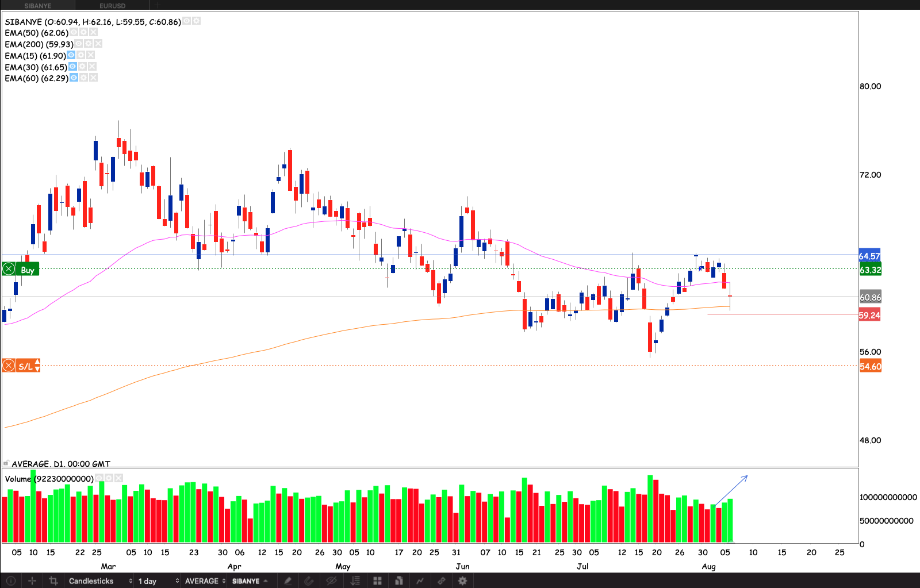Select the crop tool in bottom toolbar

pyautogui.click(x=53, y=581)
